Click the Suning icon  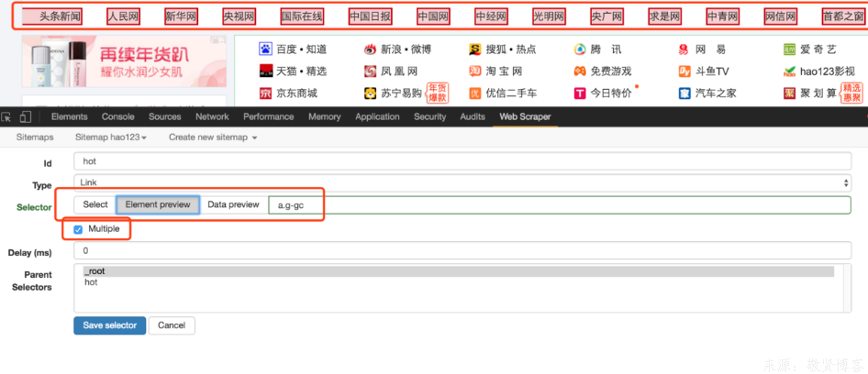coord(370,93)
